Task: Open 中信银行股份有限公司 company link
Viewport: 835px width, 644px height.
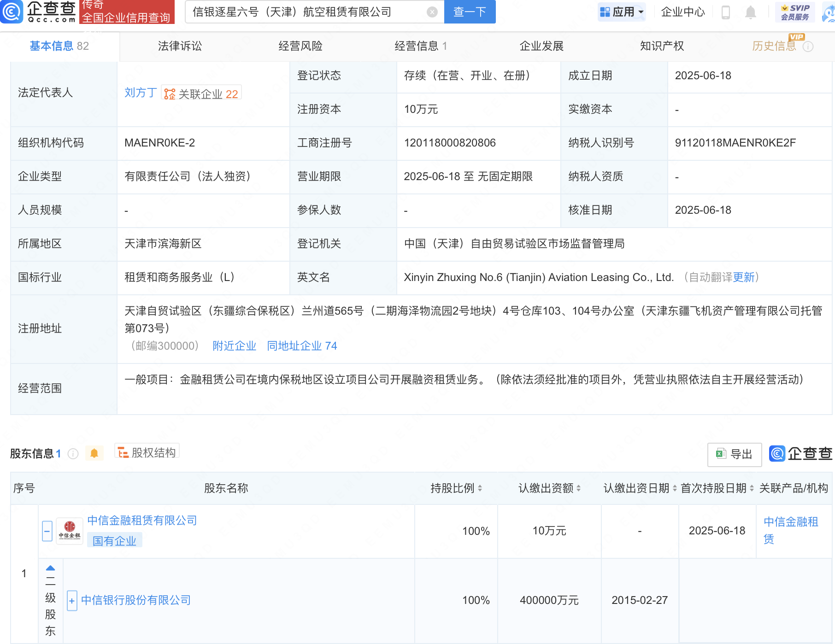Action: pos(136,600)
